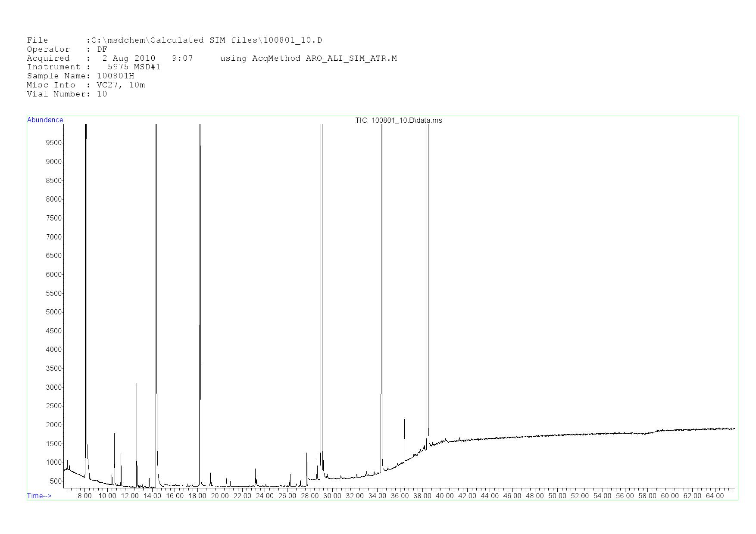Click the small peak tip near 36.4 minutes
The image size is (756, 534).
(404, 419)
